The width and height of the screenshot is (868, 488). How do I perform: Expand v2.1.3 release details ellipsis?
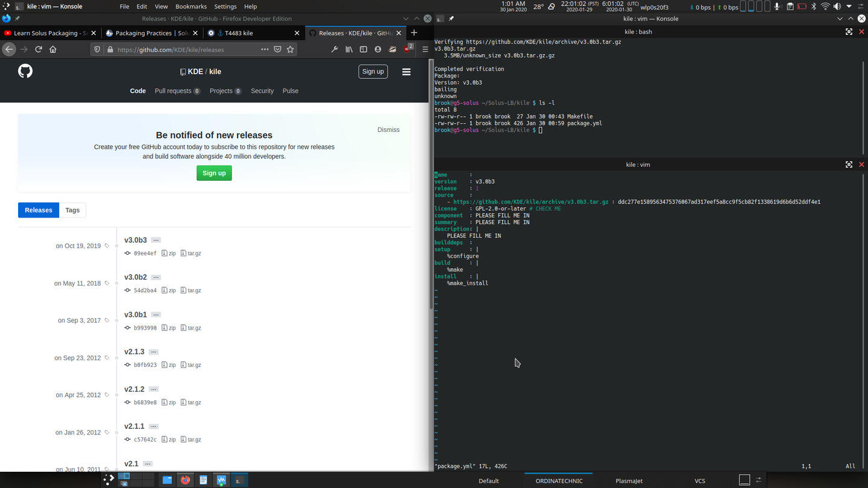[154, 352]
